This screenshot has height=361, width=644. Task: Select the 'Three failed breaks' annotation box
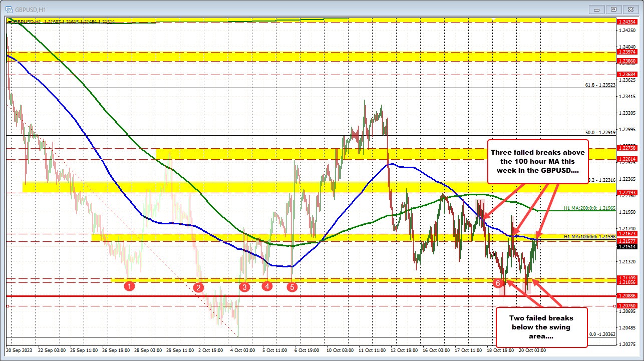[537, 161]
